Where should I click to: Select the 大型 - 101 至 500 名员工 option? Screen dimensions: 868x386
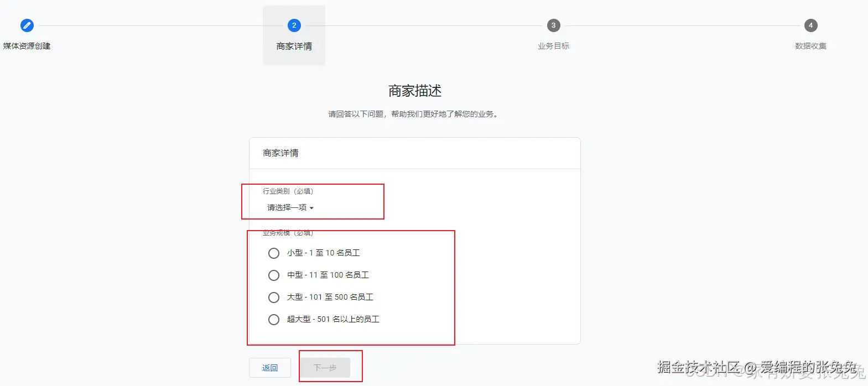click(x=273, y=297)
